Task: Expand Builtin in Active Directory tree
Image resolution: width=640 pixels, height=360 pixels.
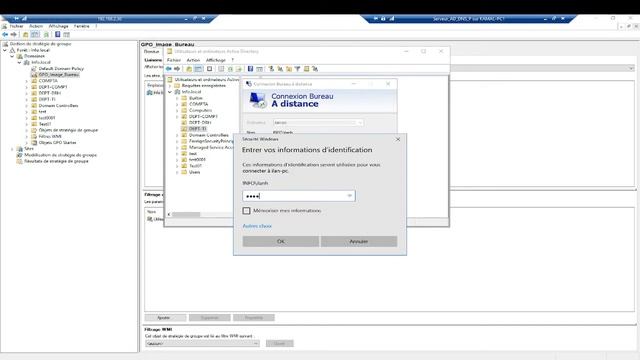Action: click(x=177, y=98)
